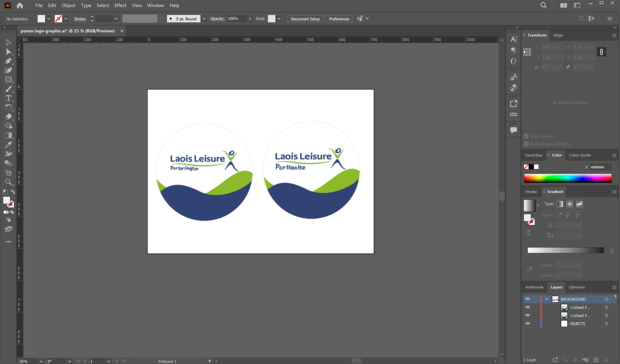
Task: Switch to the Artboards tab
Action: tap(534, 287)
